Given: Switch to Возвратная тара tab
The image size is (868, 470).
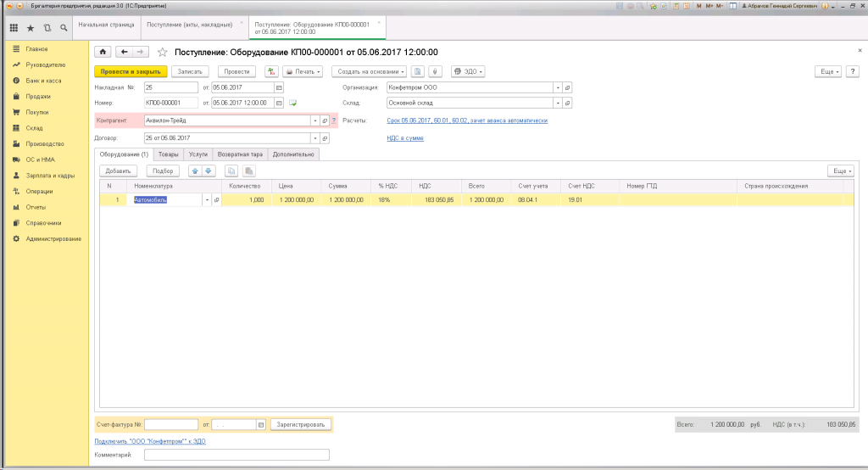Looking at the screenshot, I should coord(240,154).
